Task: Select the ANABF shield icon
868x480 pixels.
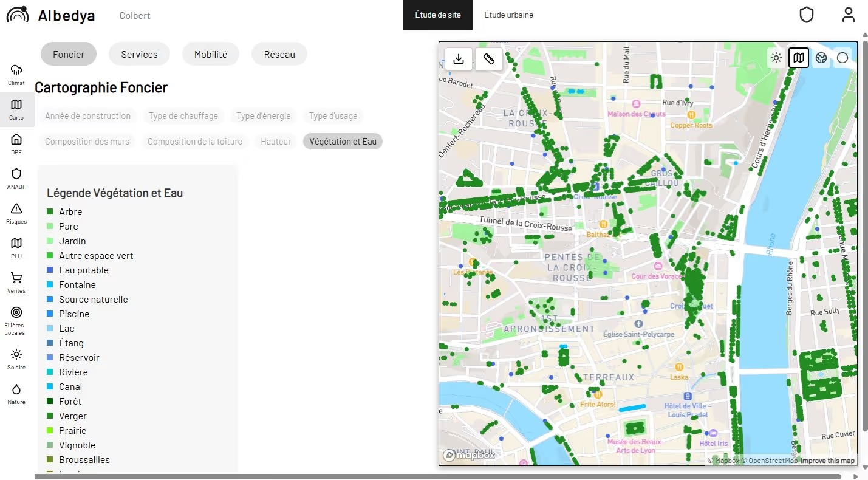Action: coord(16,179)
